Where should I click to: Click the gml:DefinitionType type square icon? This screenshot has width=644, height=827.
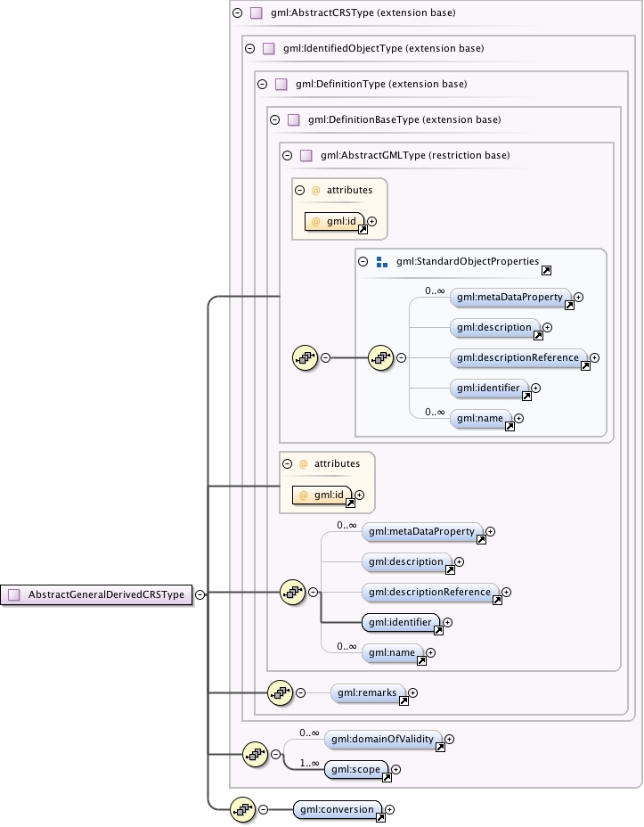click(281, 84)
